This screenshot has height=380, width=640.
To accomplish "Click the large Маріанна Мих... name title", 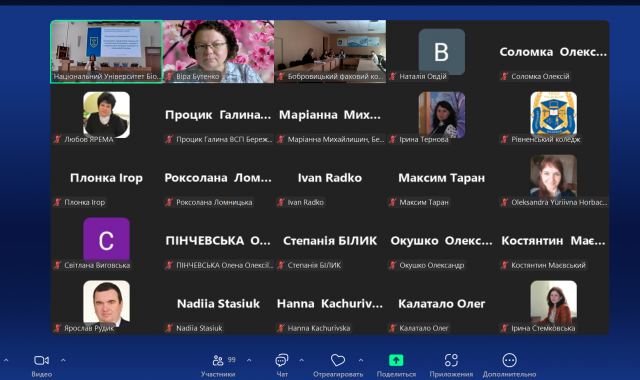I will pos(330,115).
